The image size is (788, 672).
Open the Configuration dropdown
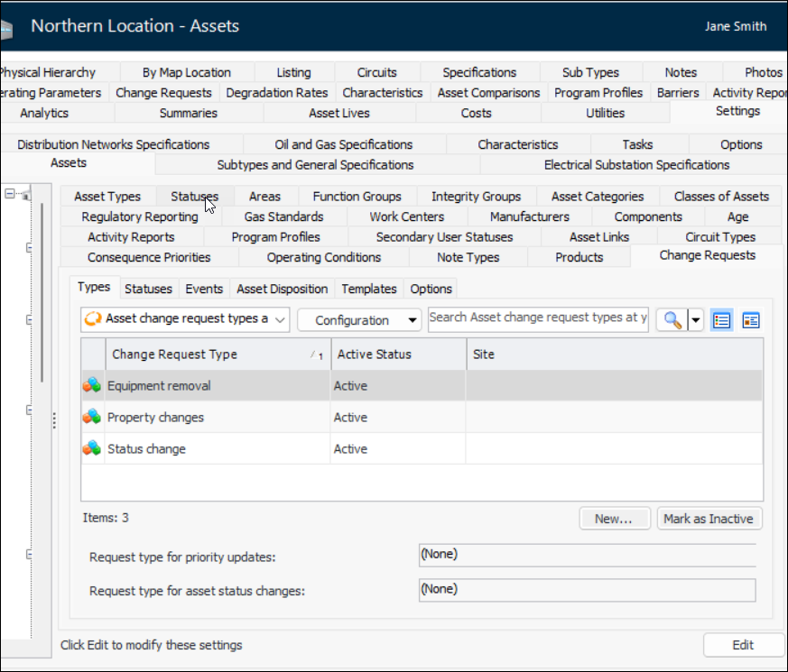359,320
